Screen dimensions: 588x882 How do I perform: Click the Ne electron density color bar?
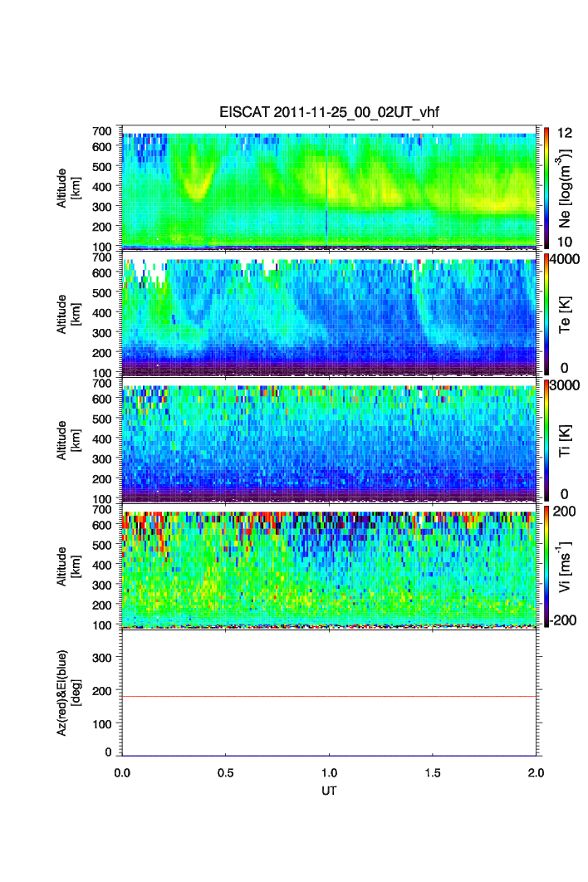point(546,188)
